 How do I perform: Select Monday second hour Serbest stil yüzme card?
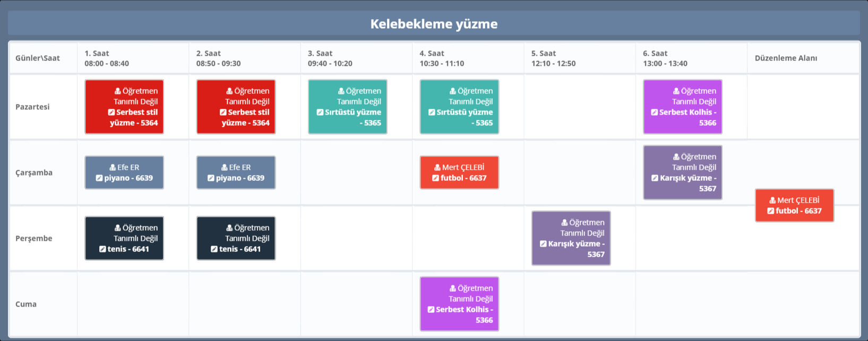236,107
